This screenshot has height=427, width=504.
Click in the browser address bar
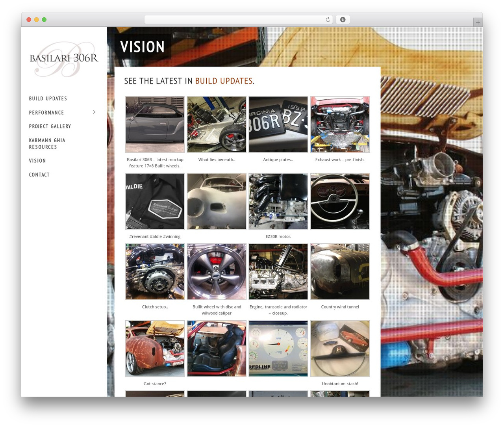[238, 20]
